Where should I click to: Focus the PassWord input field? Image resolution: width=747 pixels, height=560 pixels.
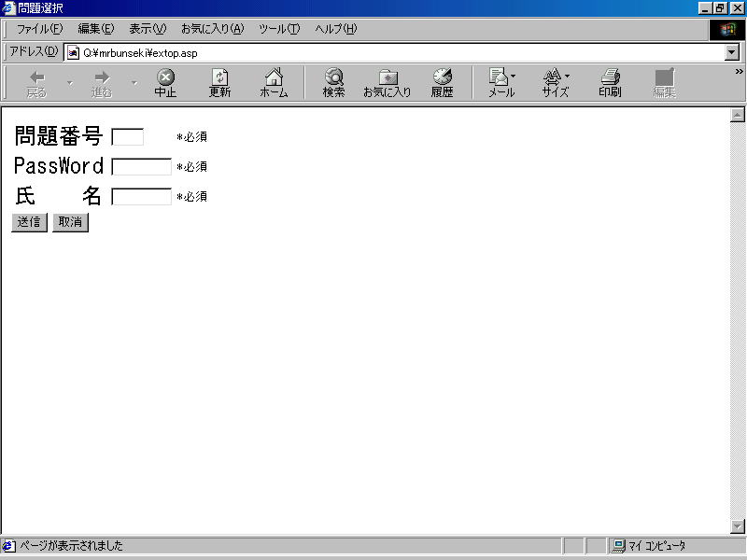[x=142, y=167]
